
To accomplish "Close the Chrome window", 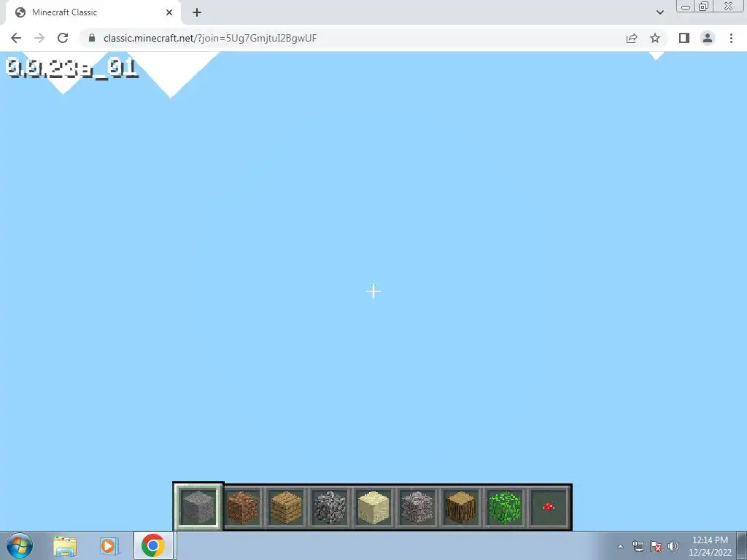I will pyautogui.click(x=729, y=6).
